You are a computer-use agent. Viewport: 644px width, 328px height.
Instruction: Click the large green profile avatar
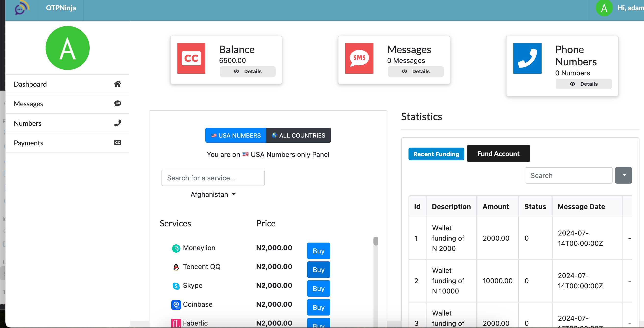[67, 48]
